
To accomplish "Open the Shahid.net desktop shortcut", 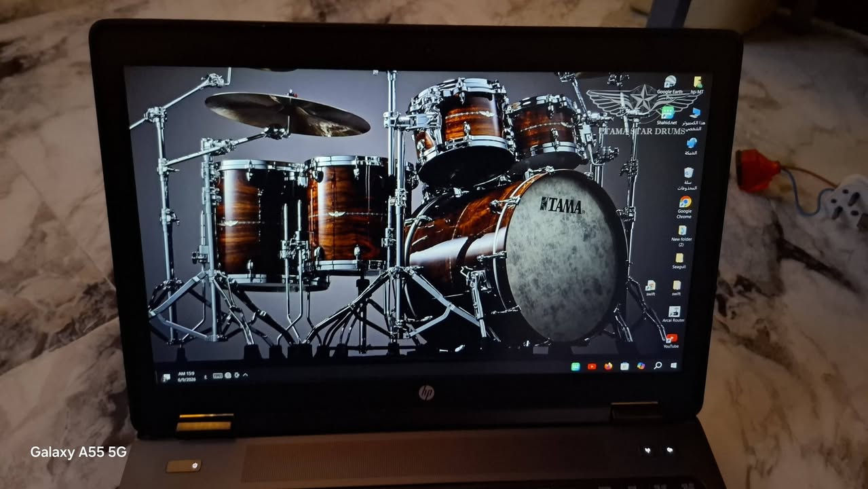I will pyautogui.click(x=668, y=114).
